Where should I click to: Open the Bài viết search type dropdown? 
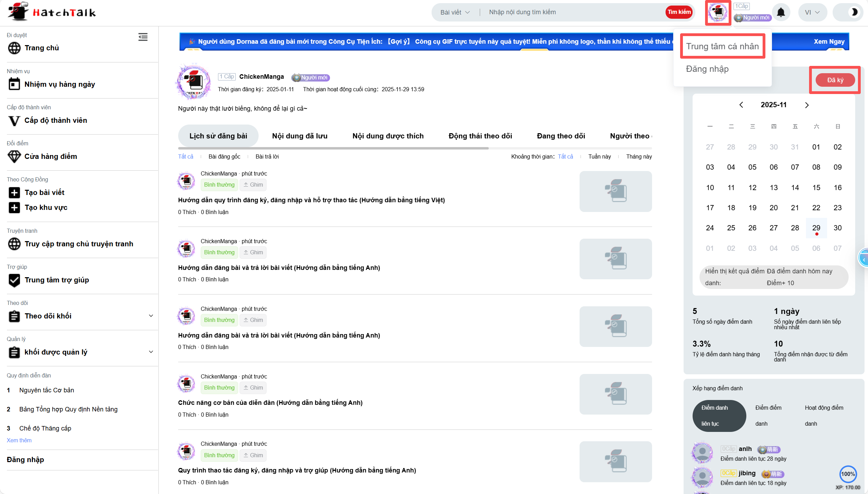(x=455, y=12)
